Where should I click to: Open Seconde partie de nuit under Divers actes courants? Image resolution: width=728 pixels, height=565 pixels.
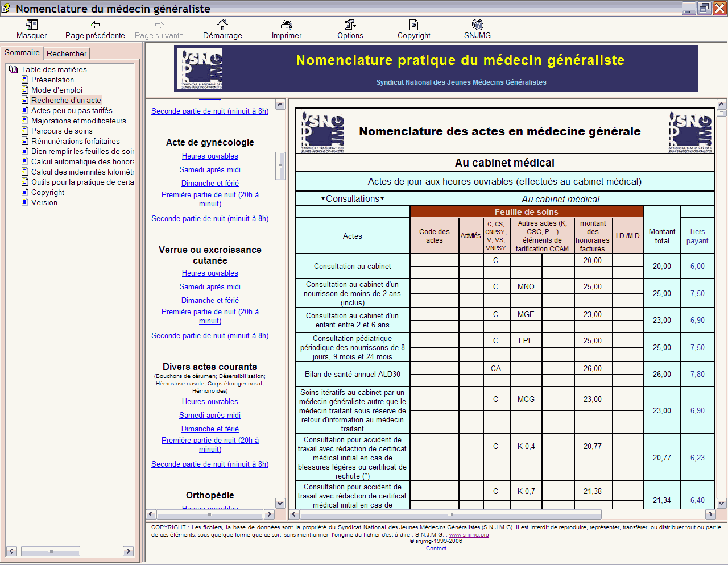210,464
